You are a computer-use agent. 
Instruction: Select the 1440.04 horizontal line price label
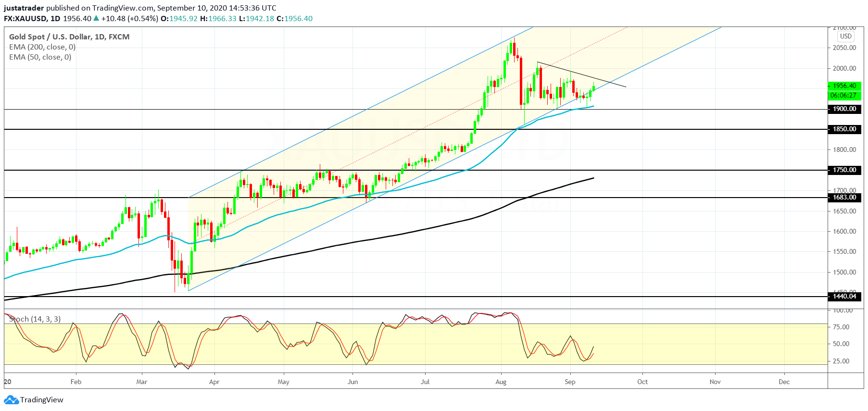point(844,297)
